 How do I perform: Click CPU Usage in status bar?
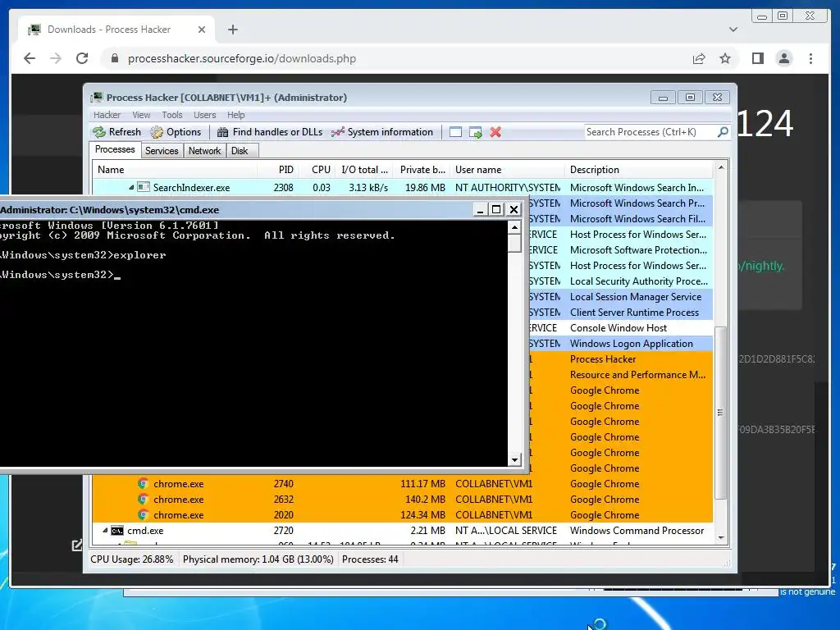tap(132, 559)
